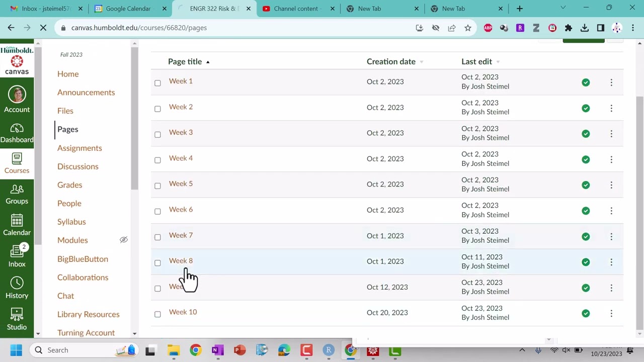
Task: Select the Week 1 checkbox
Action: [x=157, y=83]
